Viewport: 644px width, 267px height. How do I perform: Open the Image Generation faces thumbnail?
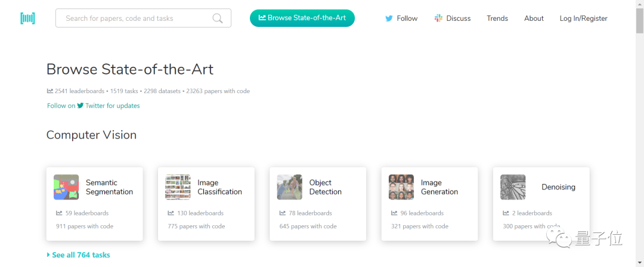(401, 187)
